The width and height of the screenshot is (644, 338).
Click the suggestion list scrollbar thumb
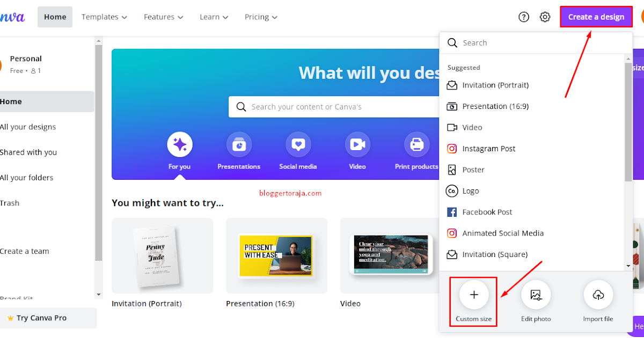628,121
